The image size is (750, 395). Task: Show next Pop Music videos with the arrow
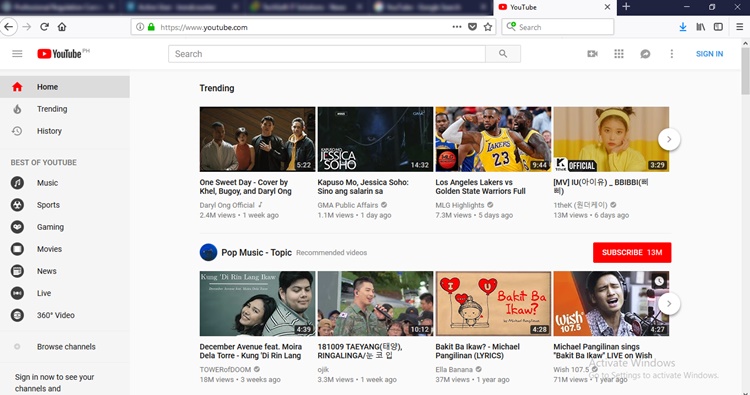669,304
